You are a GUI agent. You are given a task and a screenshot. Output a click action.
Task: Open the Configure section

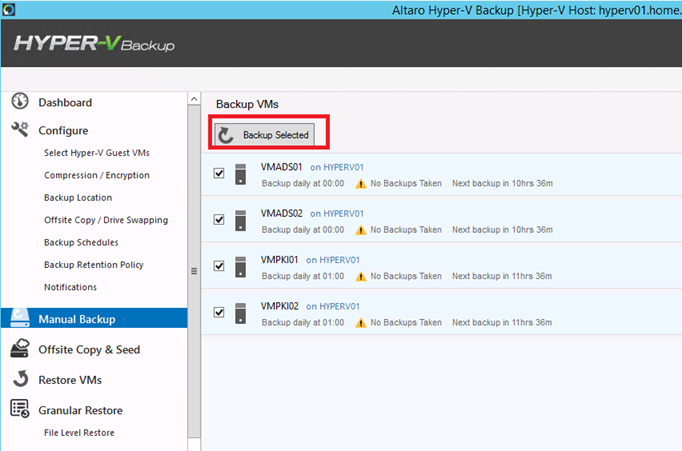click(63, 130)
